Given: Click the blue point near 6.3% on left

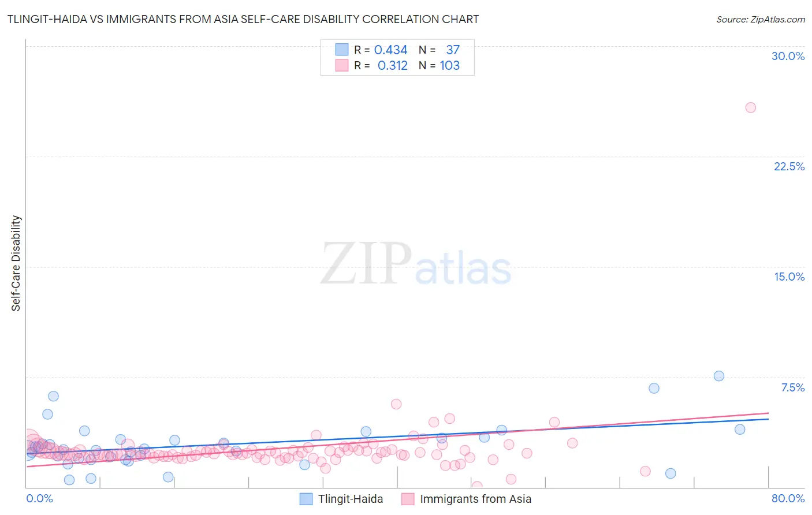Looking at the screenshot, I should (53, 396).
